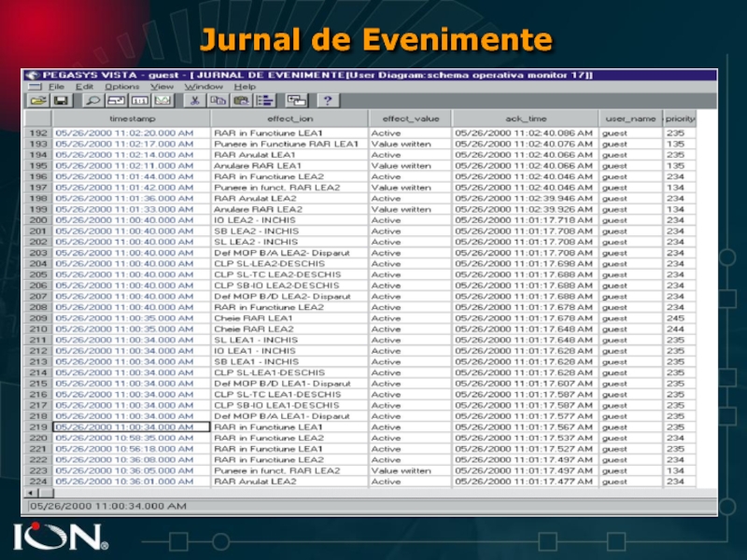Click 'SL LEA1 - INCHIS' cell

click(289, 340)
